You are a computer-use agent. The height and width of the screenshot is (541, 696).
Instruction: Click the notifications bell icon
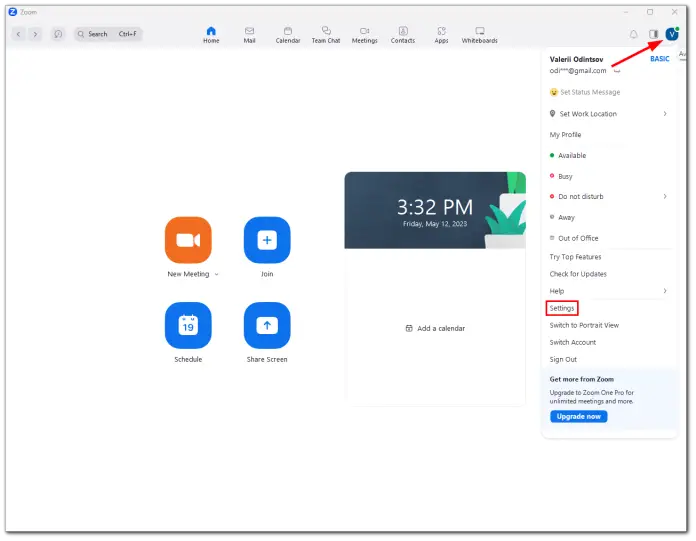[x=634, y=34]
